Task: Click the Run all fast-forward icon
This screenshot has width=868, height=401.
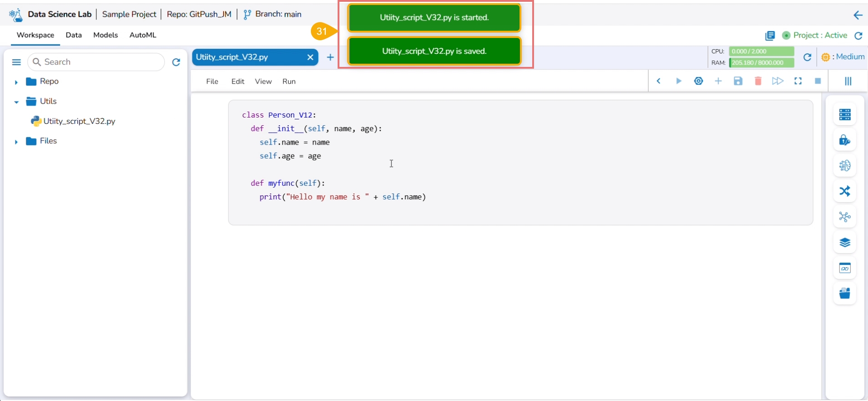Action: pyautogui.click(x=777, y=81)
